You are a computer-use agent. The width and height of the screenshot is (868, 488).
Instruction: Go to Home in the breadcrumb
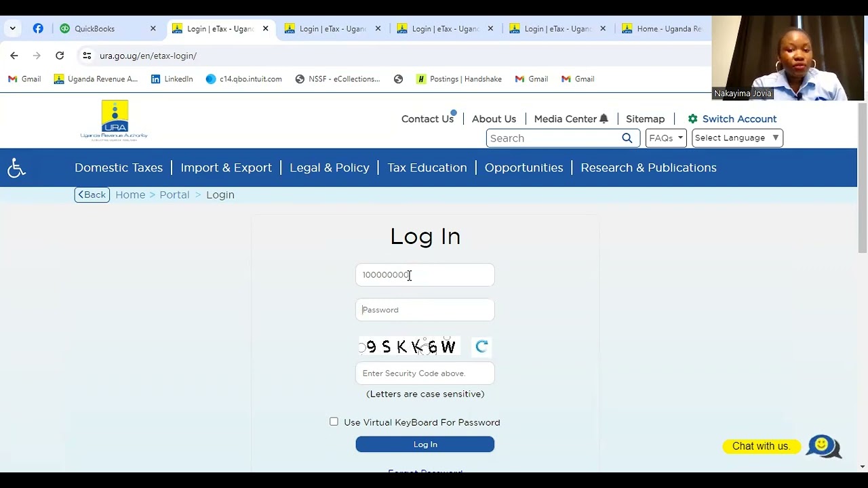(130, 195)
